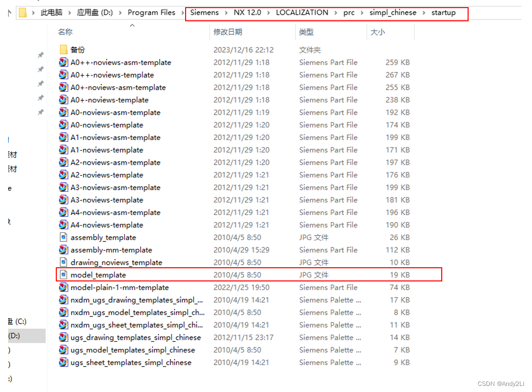
Task: Select the assembly-mm-template file name
Action: (x=111, y=250)
